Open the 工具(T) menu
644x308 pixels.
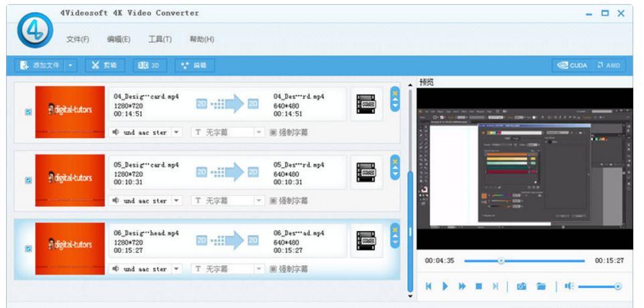(x=160, y=39)
